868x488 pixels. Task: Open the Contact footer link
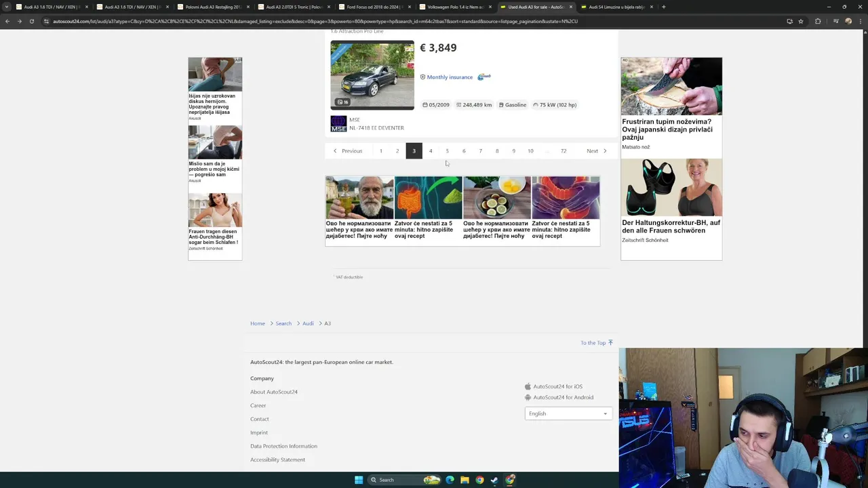(x=260, y=419)
